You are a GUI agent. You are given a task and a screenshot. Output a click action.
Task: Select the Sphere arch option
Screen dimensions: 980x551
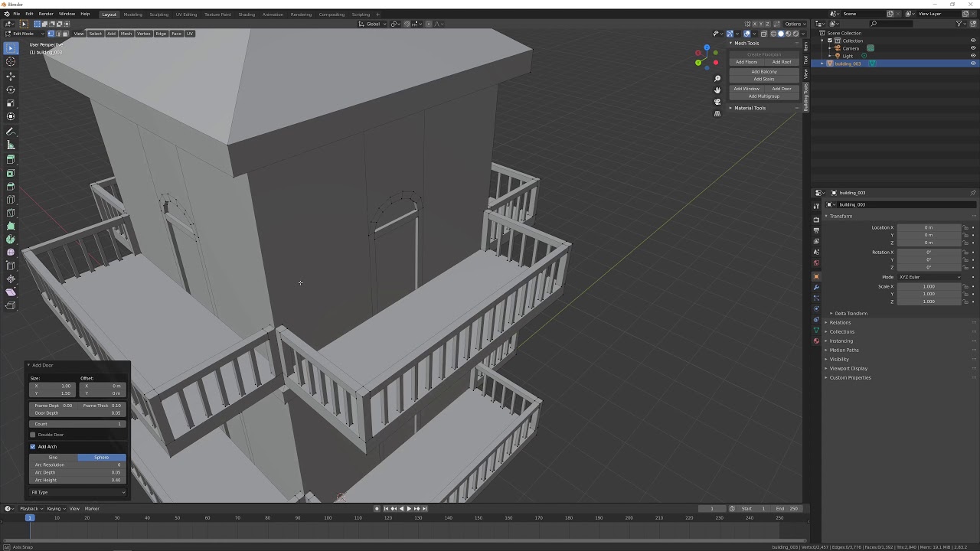click(x=101, y=457)
